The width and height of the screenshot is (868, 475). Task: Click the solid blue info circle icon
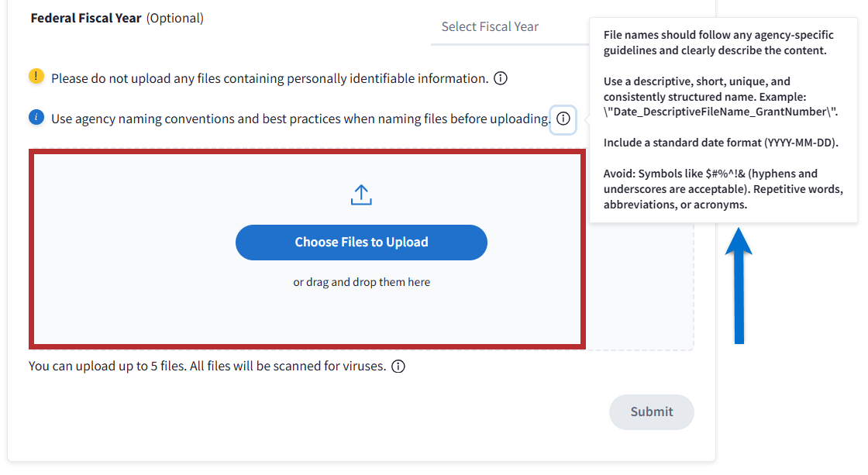pyautogui.click(x=36, y=117)
